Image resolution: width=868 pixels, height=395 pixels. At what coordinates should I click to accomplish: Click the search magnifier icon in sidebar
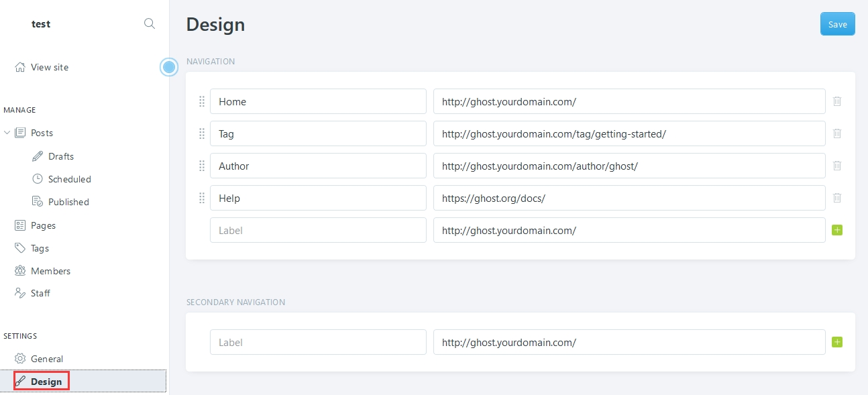tap(150, 24)
